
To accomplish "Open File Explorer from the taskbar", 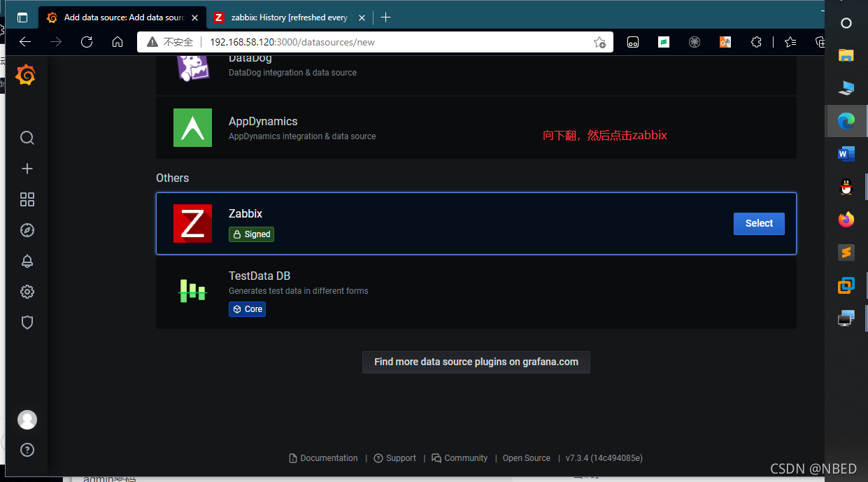I will pyautogui.click(x=846, y=55).
